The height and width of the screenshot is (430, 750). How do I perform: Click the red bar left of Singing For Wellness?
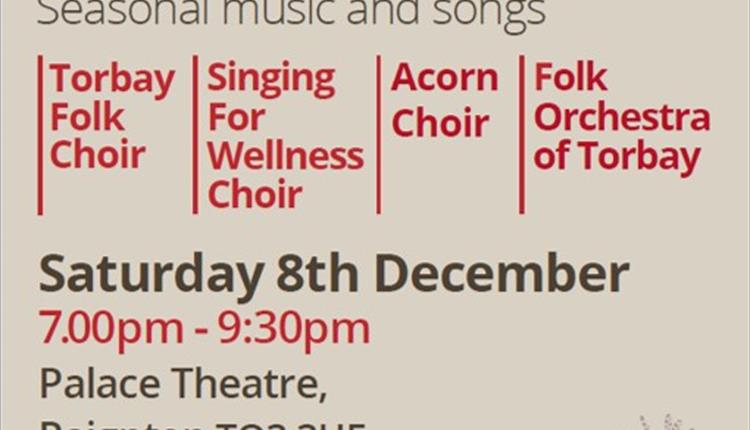tap(195, 134)
